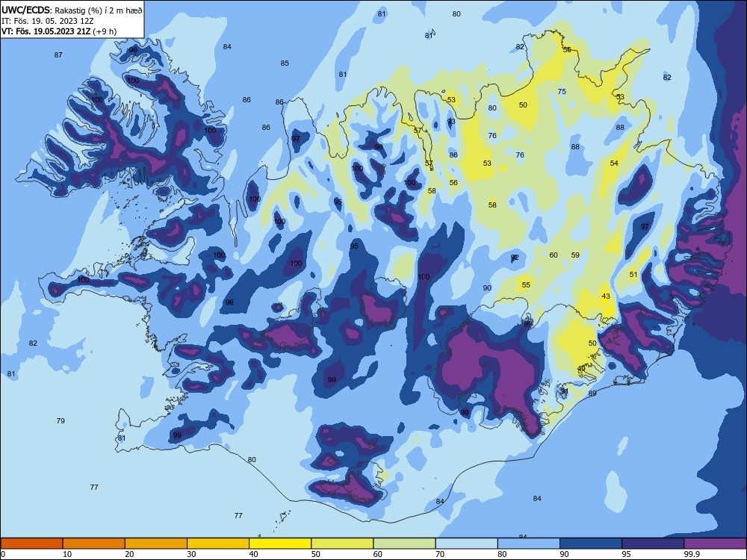Screen dimensions: 747x560
Task: Click the purple legend swatch above 99.9
Action: point(715,544)
